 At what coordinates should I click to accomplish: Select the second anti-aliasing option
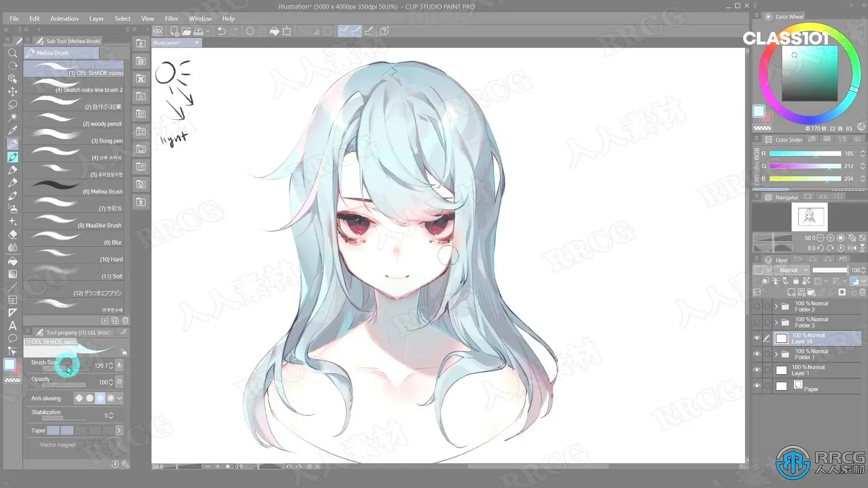pos(90,398)
